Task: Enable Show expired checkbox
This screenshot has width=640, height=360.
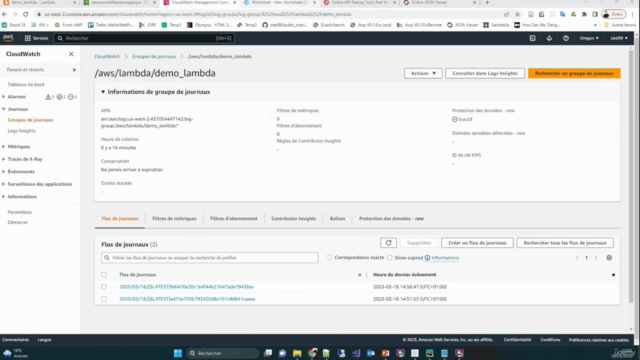Action: point(390,258)
